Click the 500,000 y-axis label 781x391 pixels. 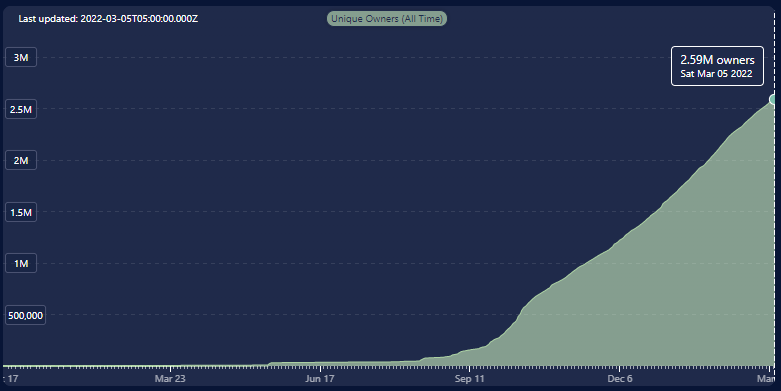click(25, 315)
